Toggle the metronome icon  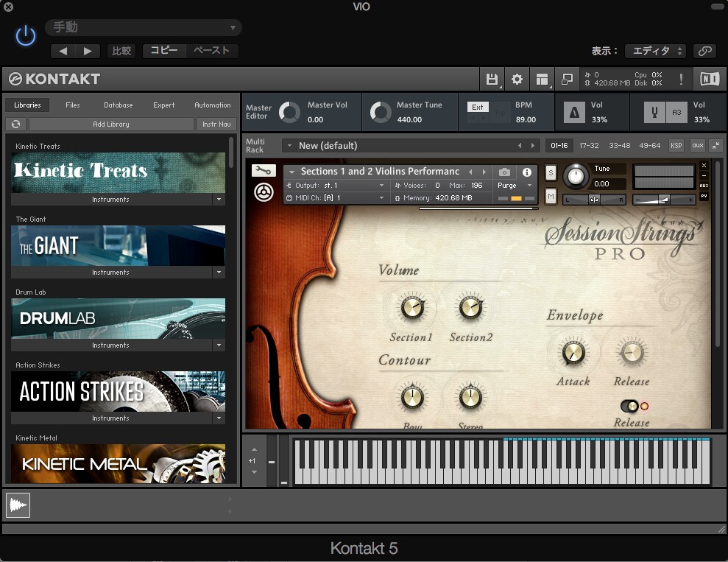pos(574,112)
